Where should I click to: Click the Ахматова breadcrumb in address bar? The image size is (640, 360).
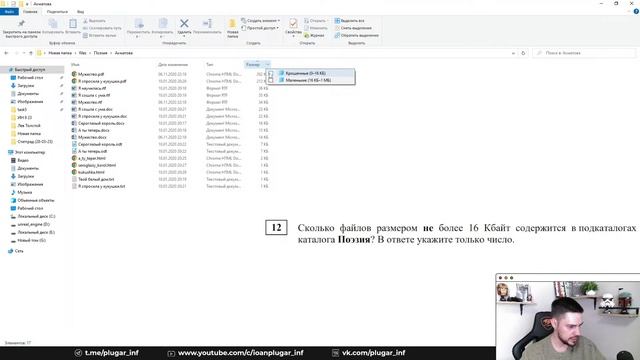coord(124,53)
